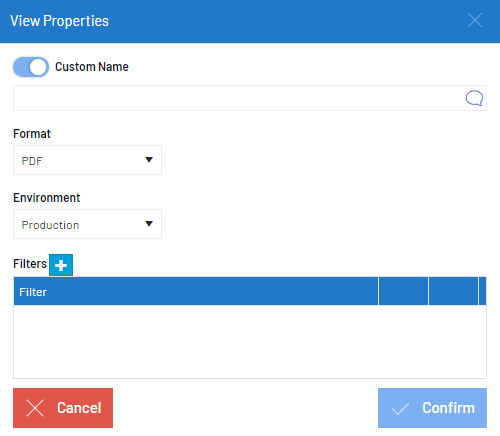Open the Format dropdown showing PDF

tap(87, 160)
